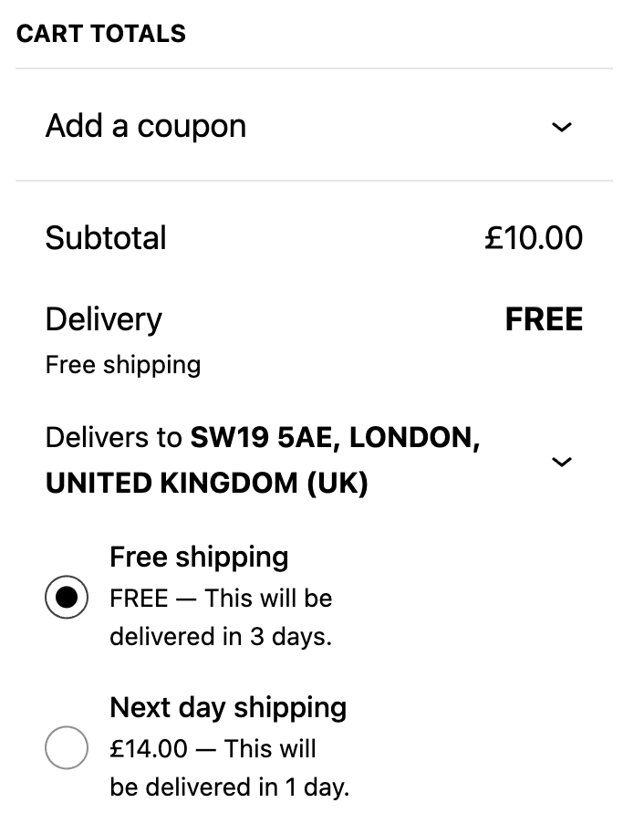644x834 pixels.
Task: Click the CART TOTALS heading
Action: [x=101, y=34]
